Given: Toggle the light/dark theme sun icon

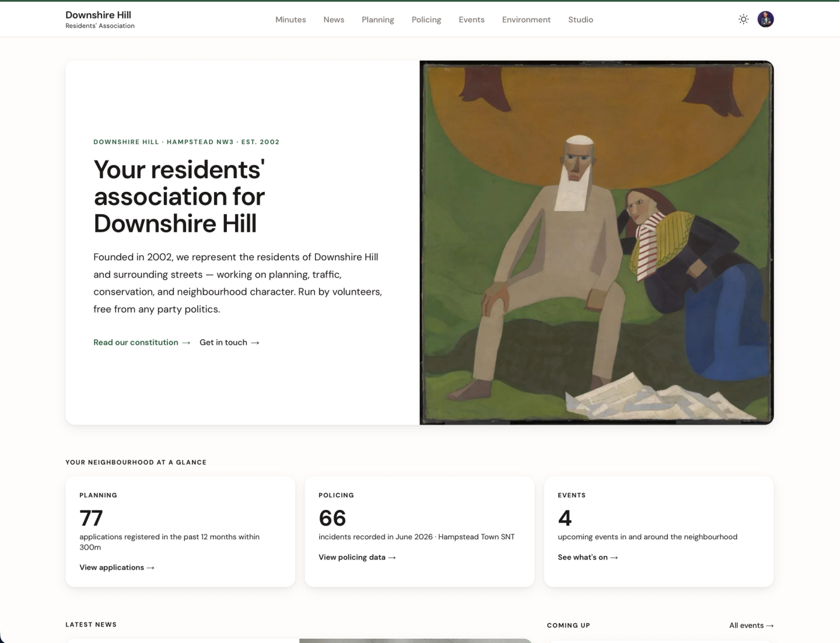Looking at the screenshot, I should [x=743, y=19].
